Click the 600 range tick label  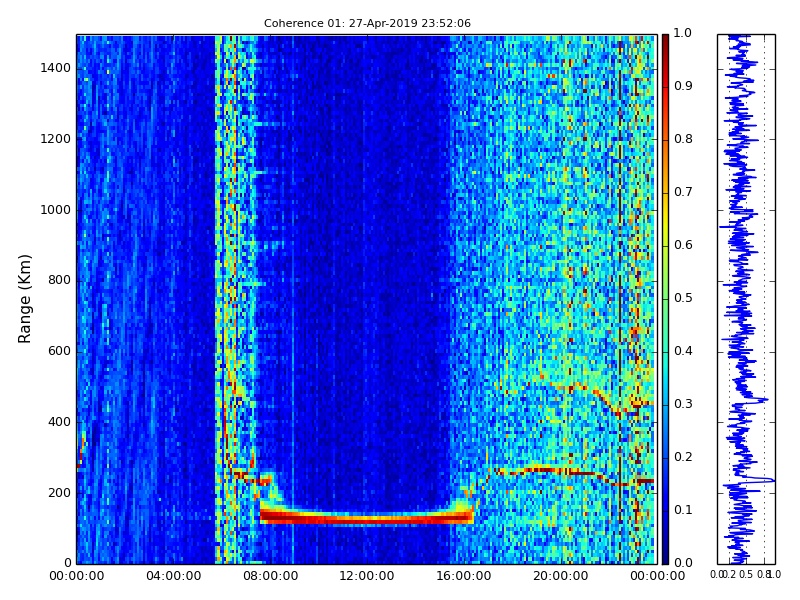[60, 351]
